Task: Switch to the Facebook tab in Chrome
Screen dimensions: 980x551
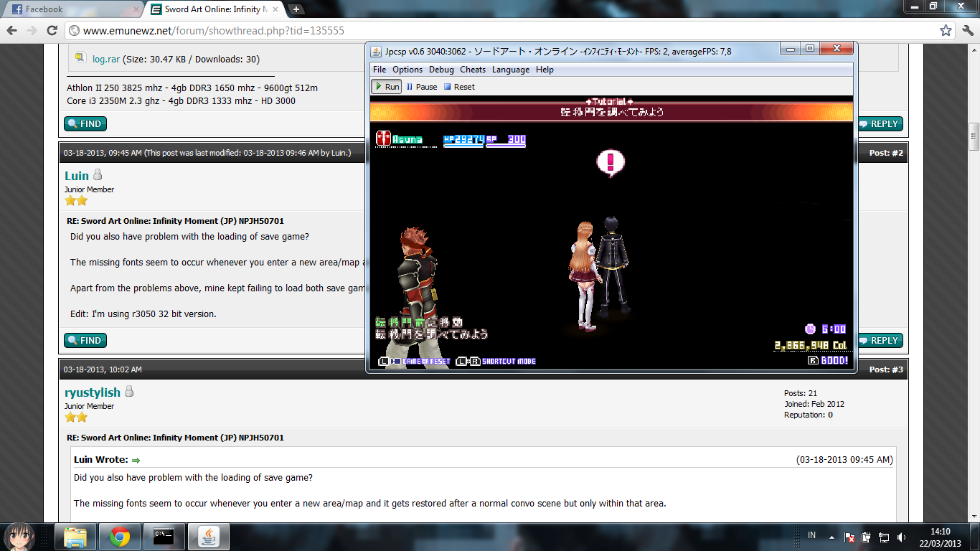Action: coord(73,9)
